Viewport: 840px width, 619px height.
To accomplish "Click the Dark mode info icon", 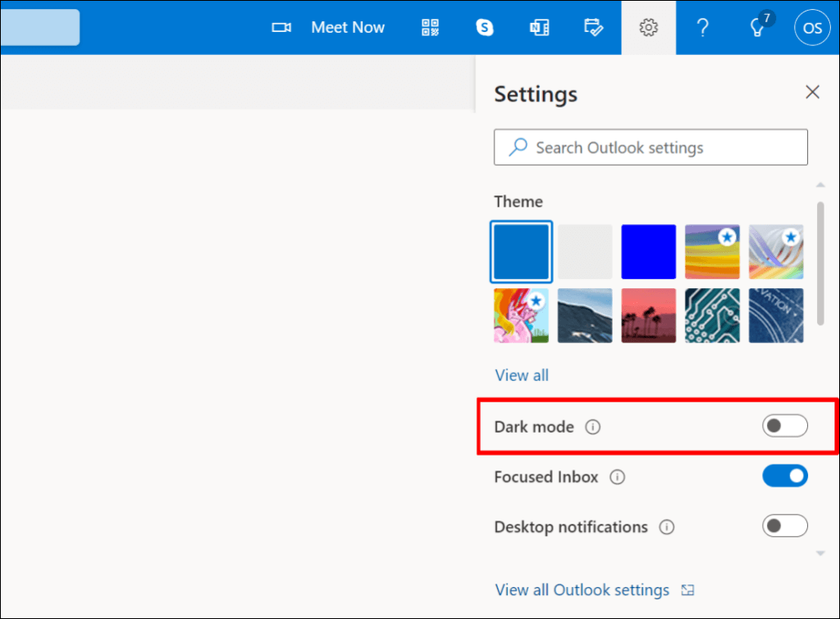I will (593, 427).
